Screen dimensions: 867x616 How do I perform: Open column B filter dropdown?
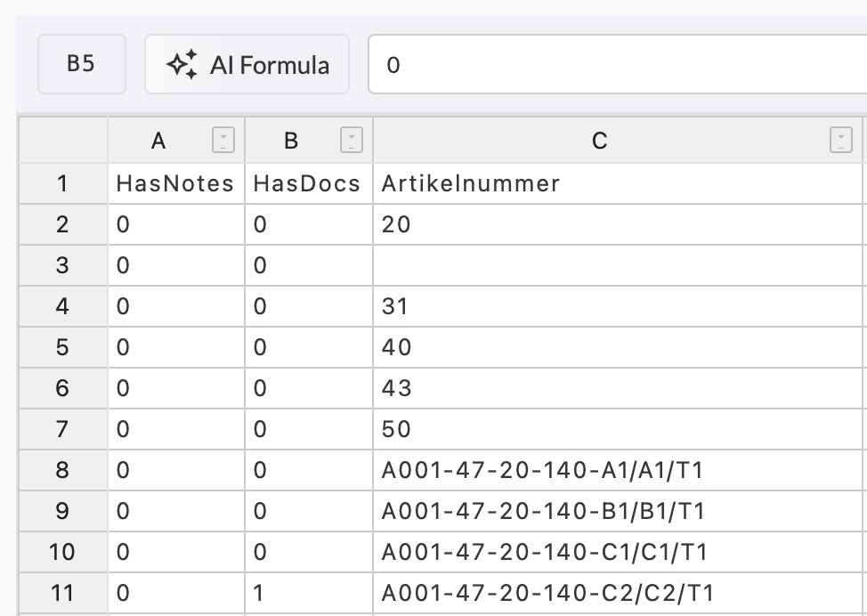[351, 140]
